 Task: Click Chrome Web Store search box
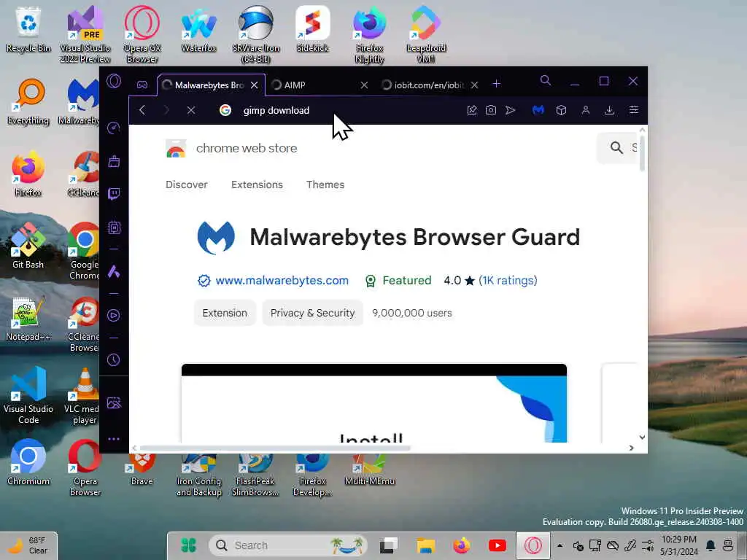[617, 148]
